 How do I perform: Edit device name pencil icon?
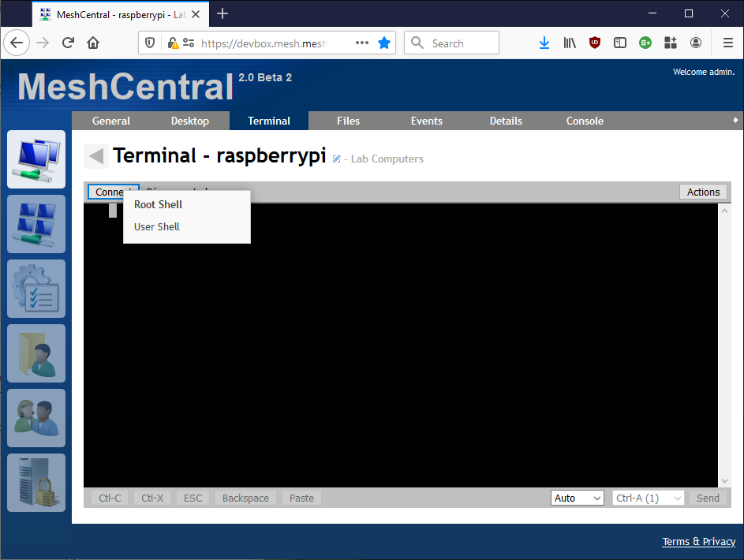pos(336,159)
